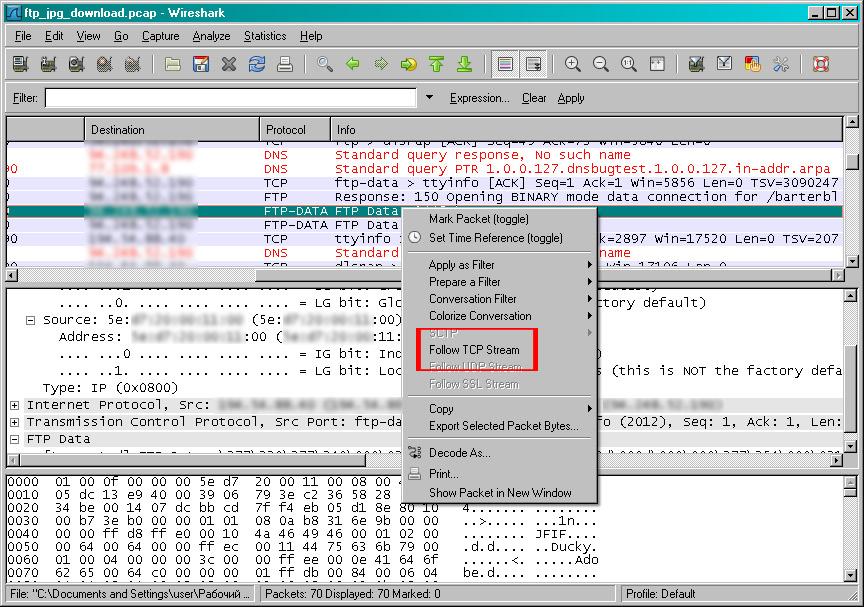
Task: Open Colorize Conversation submenu
Action: pyautogui.click(x=500, y=316)
